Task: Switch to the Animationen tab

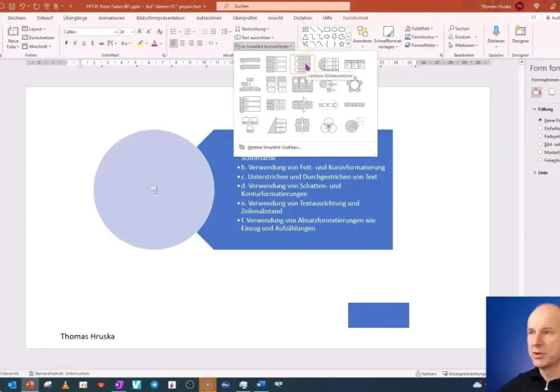Action: pos(111,18)
